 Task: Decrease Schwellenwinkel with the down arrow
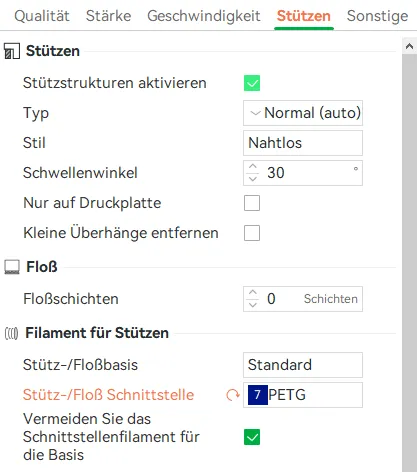pyautogui.click(x=253, y=179)
